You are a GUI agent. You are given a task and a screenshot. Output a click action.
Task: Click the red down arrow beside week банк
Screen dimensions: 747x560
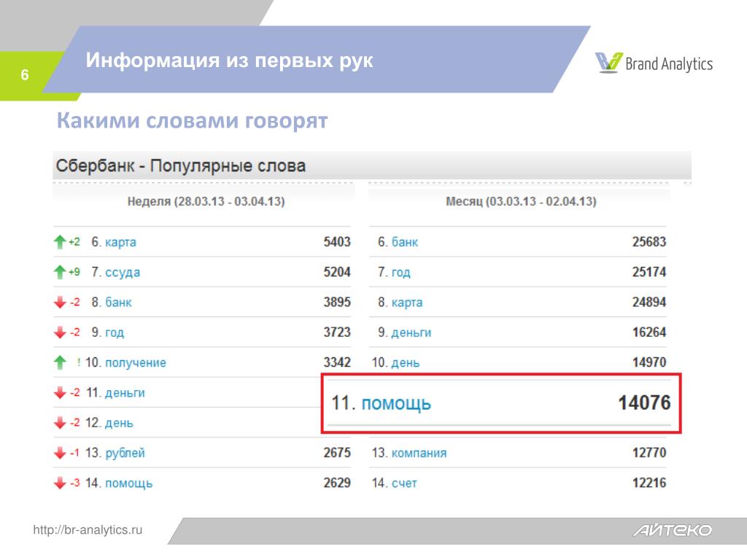[x=60, y=303]
